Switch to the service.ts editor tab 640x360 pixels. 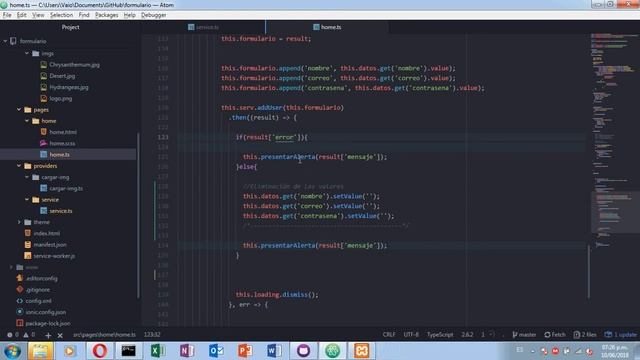click(x=203, y=27)
